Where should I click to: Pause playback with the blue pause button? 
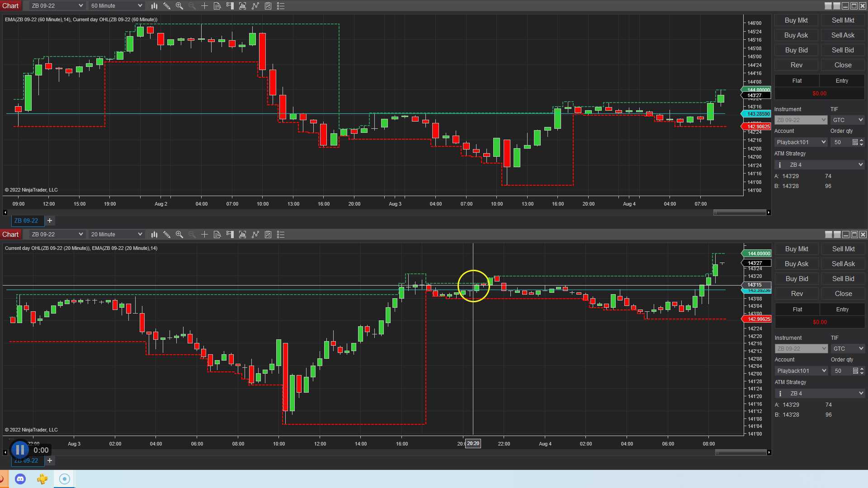pyautogui.click(x=19, y=449)
